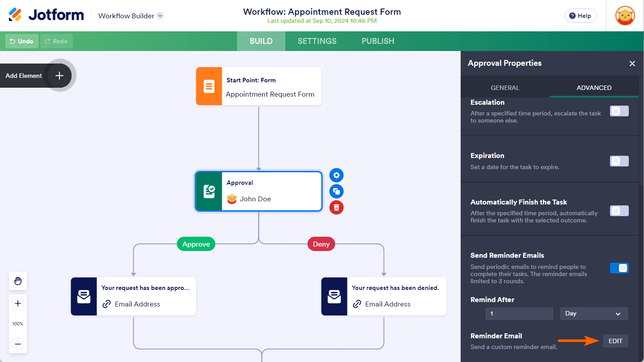Click the Last updated timestamp text
Viewport: 644px width, 362px height.
point(322,21)
